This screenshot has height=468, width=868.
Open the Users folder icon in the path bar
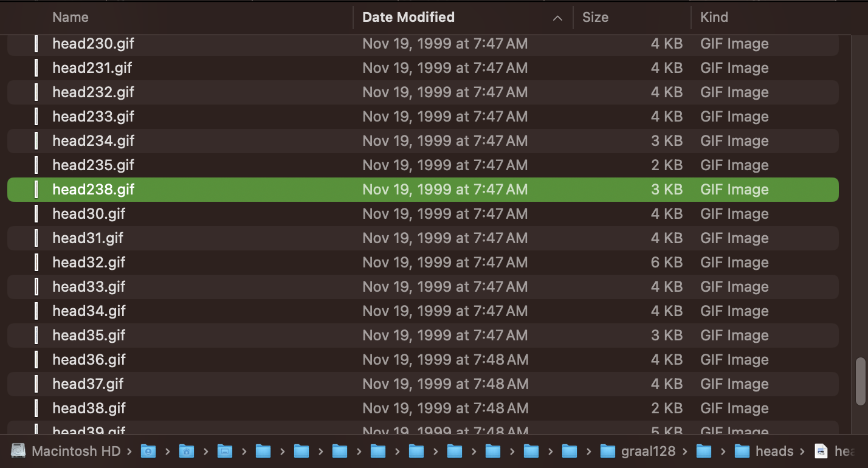[x=148, y=451]
